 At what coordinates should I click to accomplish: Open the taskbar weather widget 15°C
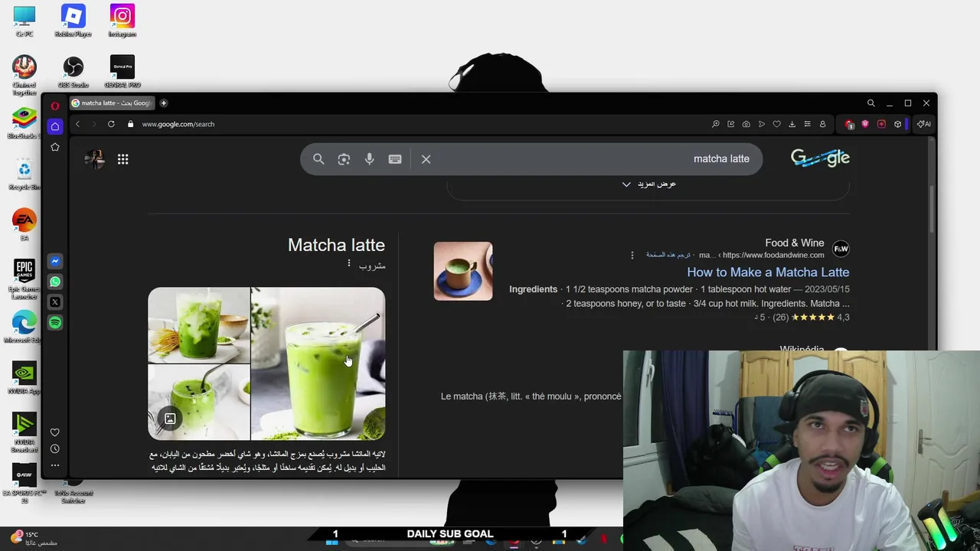tap(34, 538)
